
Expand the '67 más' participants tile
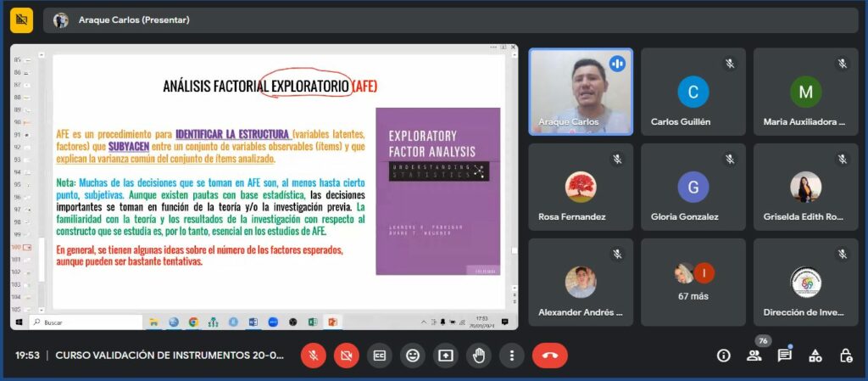coord(693,283)
